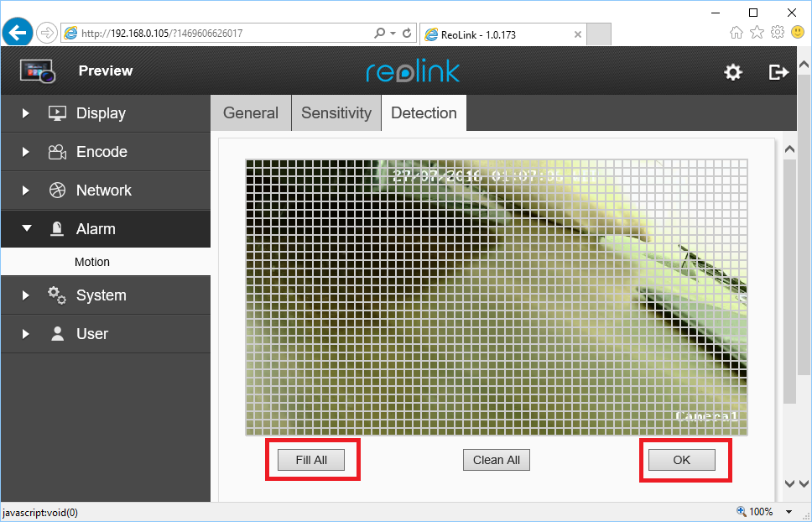This screenshot has height=522, width=812.
Task: Collapse the Alarm section arrow
Action: (x=26, y=228)
